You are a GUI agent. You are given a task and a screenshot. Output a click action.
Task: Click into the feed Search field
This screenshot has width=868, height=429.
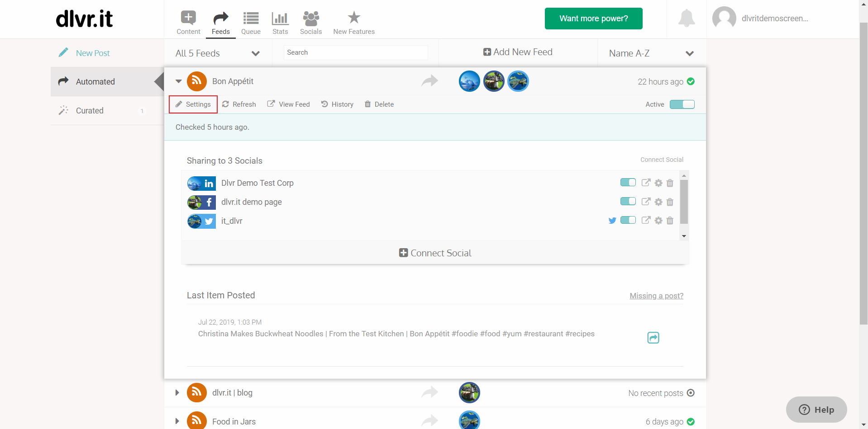coord(356,52)
